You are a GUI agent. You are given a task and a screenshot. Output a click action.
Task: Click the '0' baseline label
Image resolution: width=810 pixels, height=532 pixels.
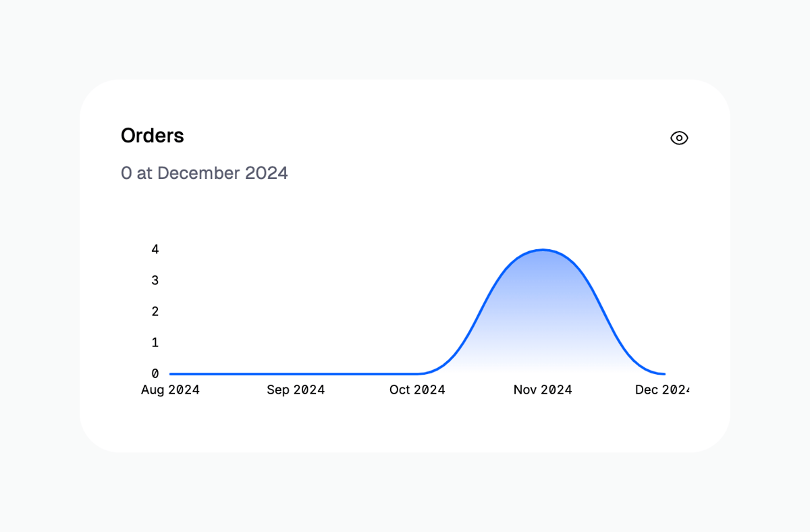pos(155,372)
